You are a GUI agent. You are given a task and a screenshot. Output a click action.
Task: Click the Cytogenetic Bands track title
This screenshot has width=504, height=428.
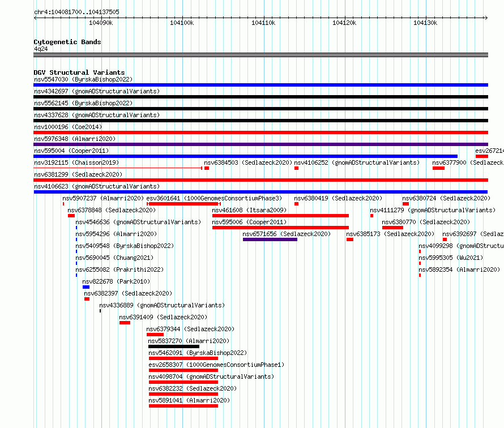coord(67,42)
